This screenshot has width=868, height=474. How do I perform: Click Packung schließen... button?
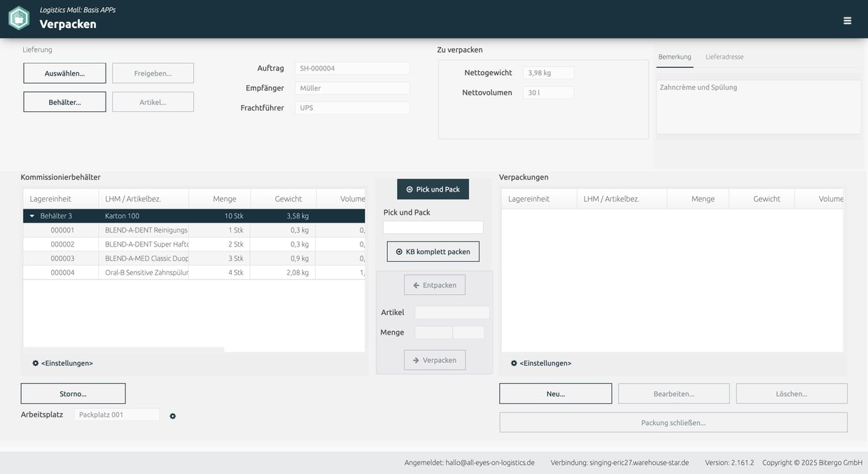click(673, 422)
